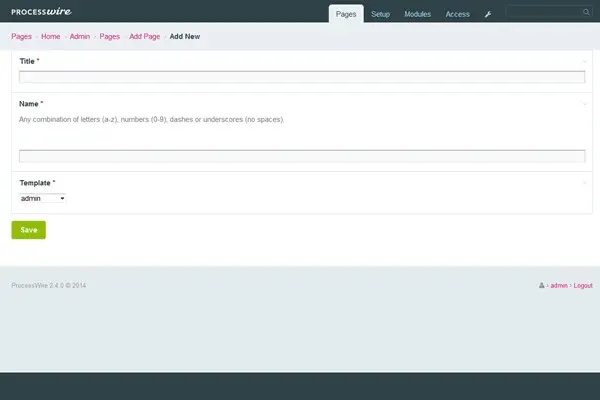Open the Access tab
The height and width of the screenshot is (400, 600).
pyautogui.click(x=458, y=14)
